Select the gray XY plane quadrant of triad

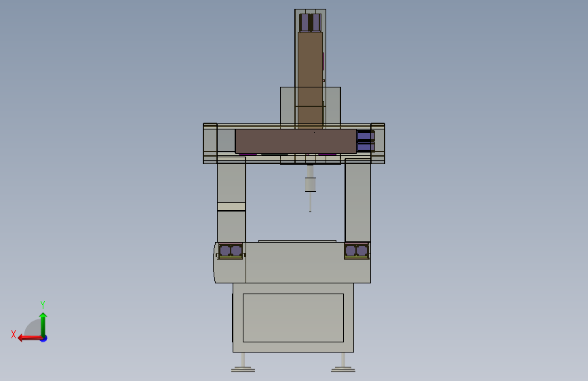(x=34, y=329)
